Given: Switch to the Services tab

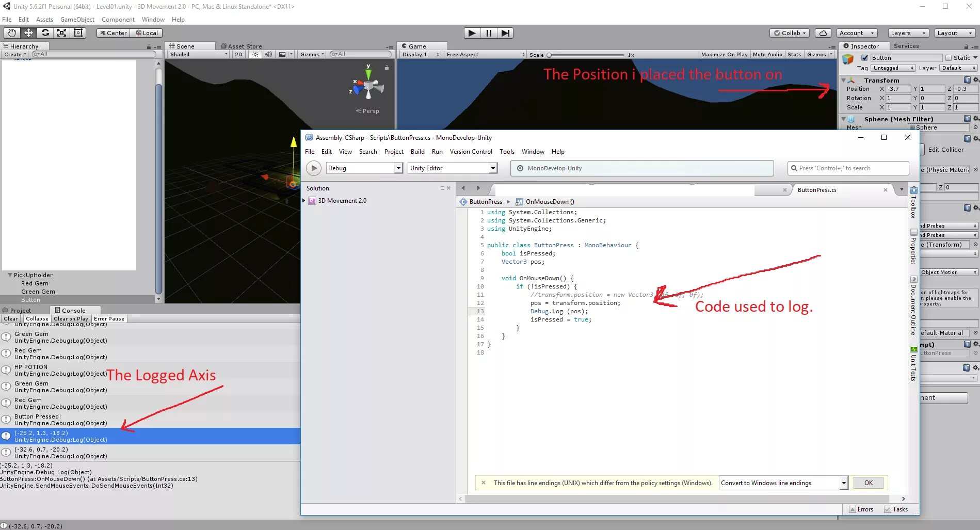Looking at the screenshot, I should (906, 46).
